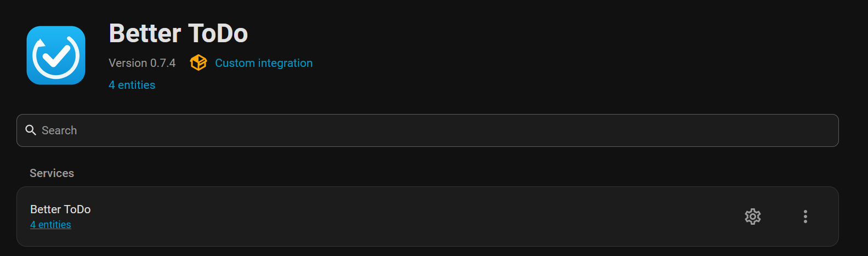
Task: Open the Custom integration link
Action: 264,63
